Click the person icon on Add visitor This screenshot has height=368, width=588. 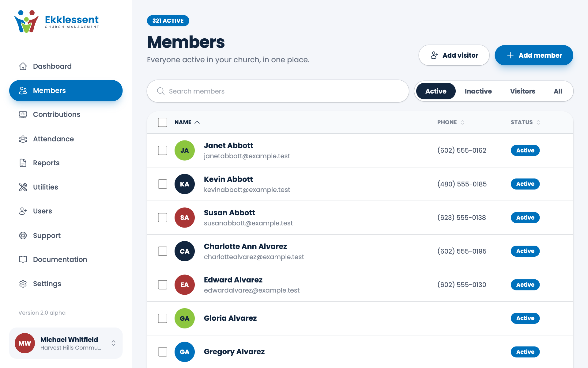pyautogui.click(x=434, y=55)
